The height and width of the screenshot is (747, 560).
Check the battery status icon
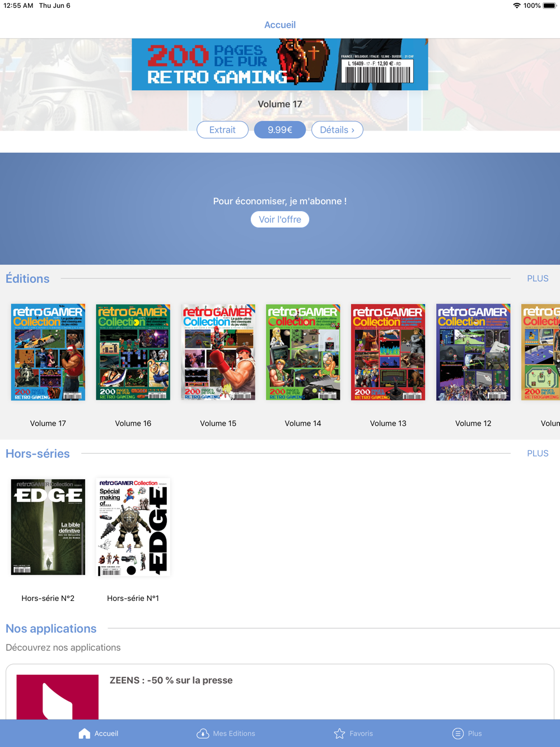click(549, 6)
